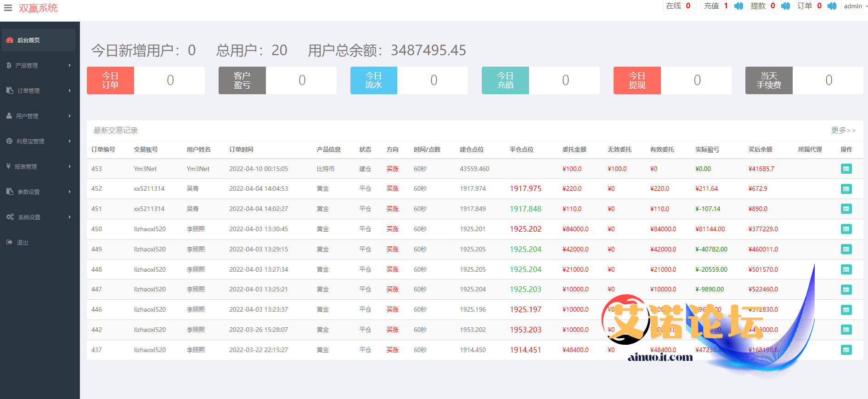Viewport: 868px width, 399px height.
Task: Click the 报表管理 yen icon
Action: point(8,166)
